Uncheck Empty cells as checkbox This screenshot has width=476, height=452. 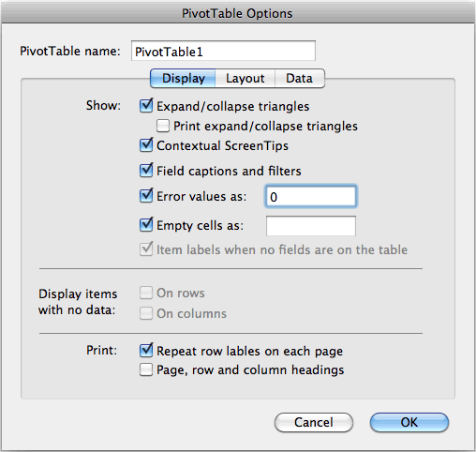pyautogui.click(x=146, y=225)
